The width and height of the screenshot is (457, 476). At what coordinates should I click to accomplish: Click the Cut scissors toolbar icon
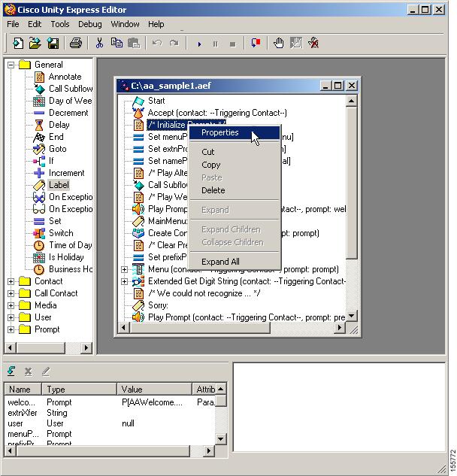[x=99, y=43]
